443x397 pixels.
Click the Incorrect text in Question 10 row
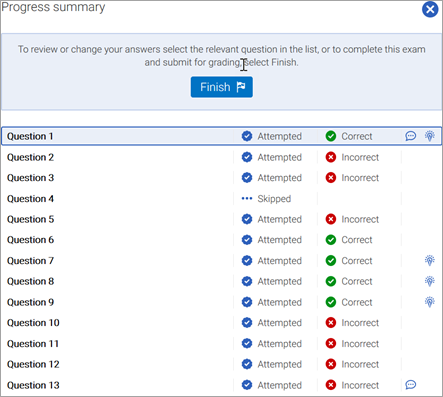[360, 323]
